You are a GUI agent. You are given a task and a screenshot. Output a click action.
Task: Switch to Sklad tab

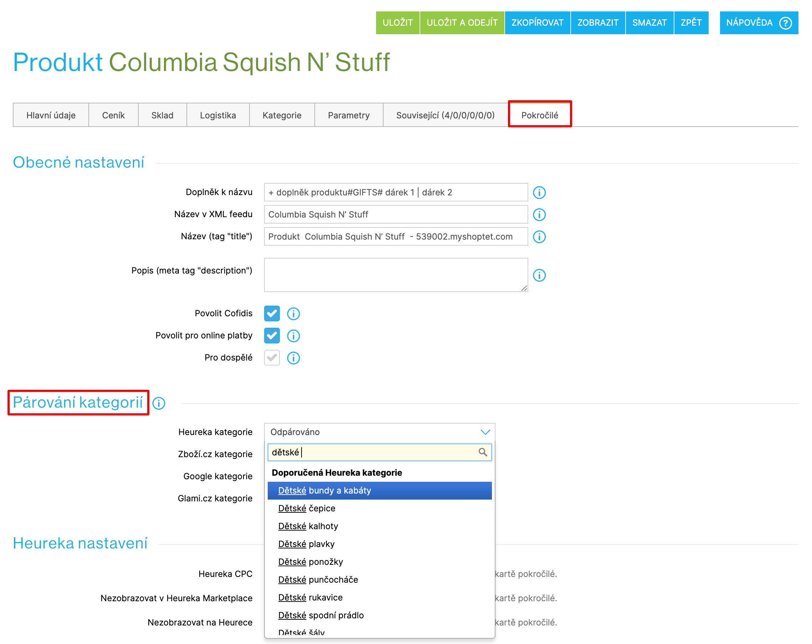(x=162, y=115)
